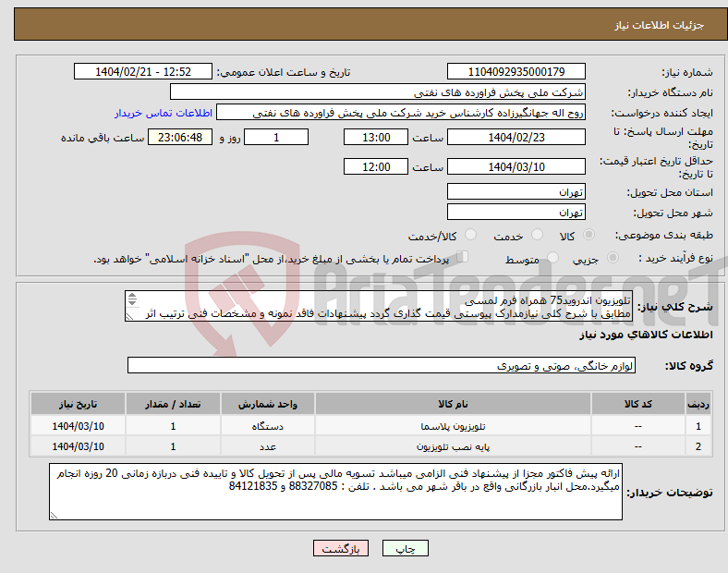Click the row number 2 cell

pyautogui.click(x=698, y=446)
